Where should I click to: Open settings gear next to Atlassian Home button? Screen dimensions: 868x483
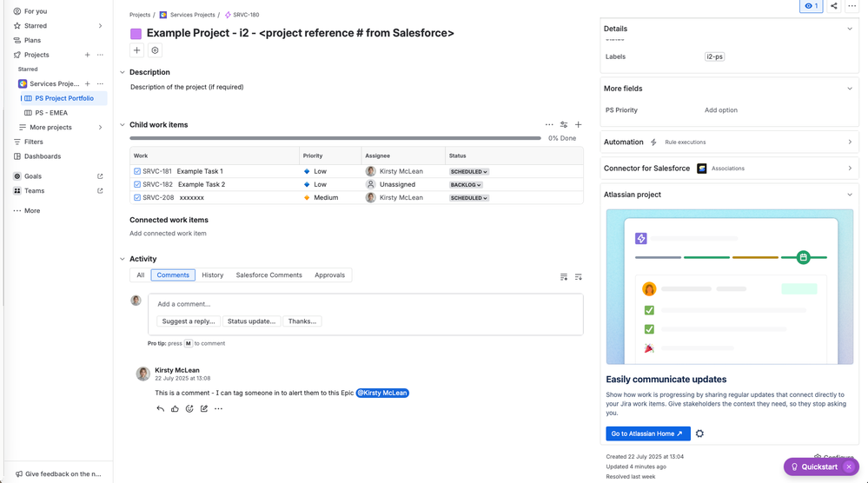pos(699,433)
